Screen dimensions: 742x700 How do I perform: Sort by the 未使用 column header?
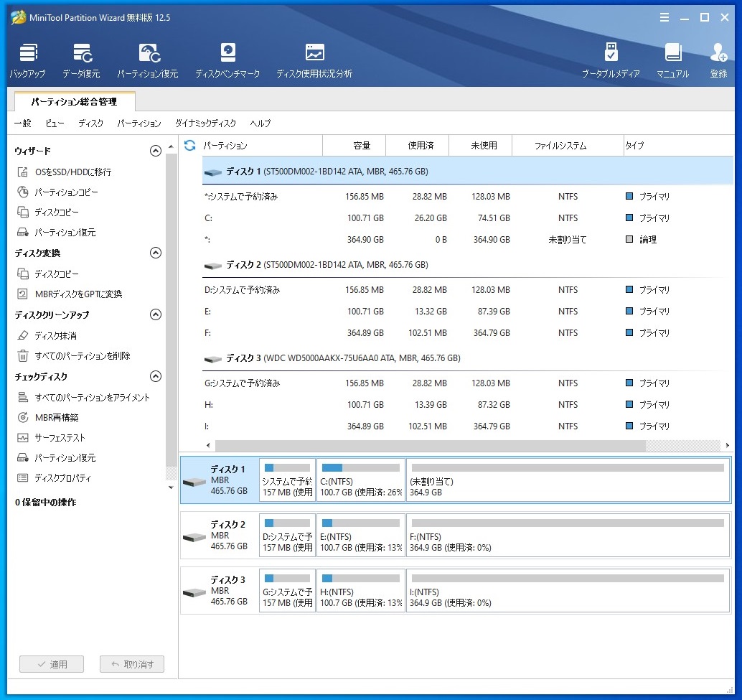[480, 145]
